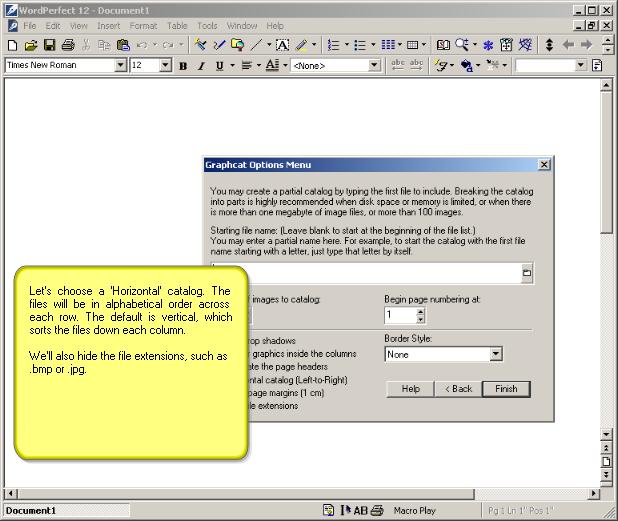Open the browse folder icon in file name field
The height and width of the screenshot is (521, 618).
coord(527,273)
